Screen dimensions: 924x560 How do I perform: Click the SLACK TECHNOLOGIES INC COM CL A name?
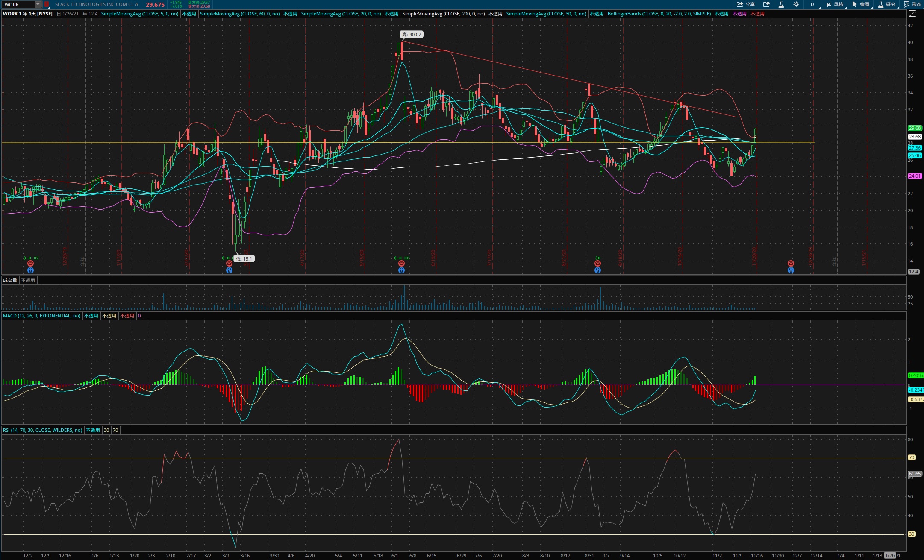point(97,4)
